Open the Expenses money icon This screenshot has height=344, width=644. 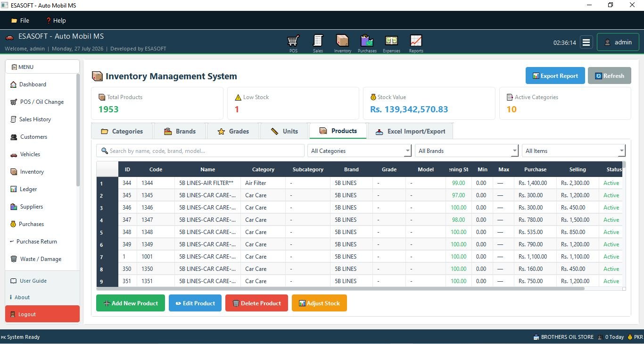[391, 43]
